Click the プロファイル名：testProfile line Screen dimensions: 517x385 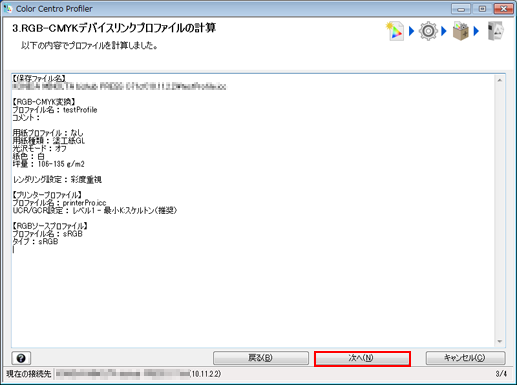click(x=55, y=110)
